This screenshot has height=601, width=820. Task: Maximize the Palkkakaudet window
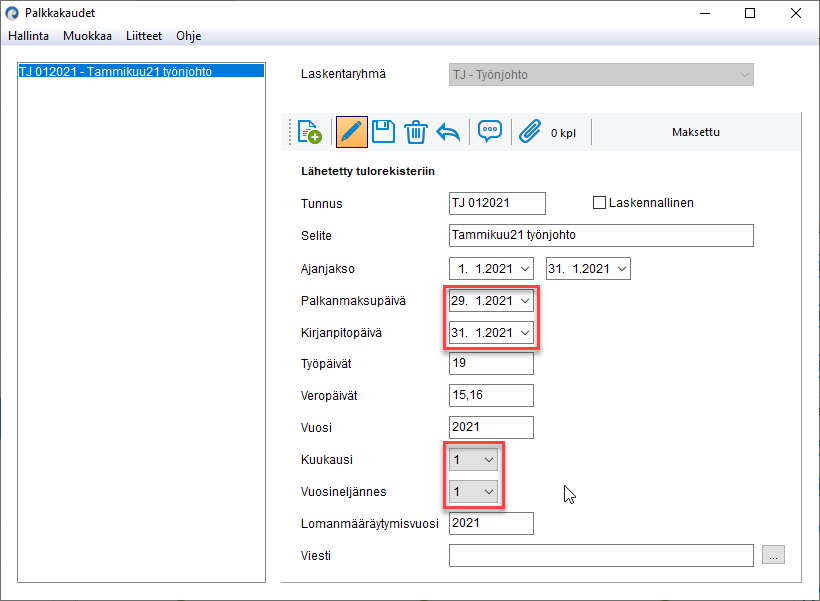tap(750, 13)
